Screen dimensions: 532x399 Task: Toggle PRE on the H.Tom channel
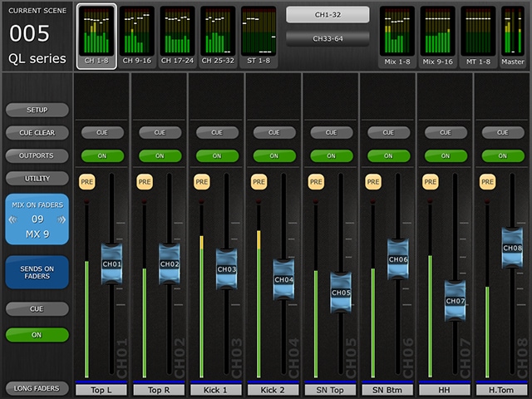click(x=487, y=181)
